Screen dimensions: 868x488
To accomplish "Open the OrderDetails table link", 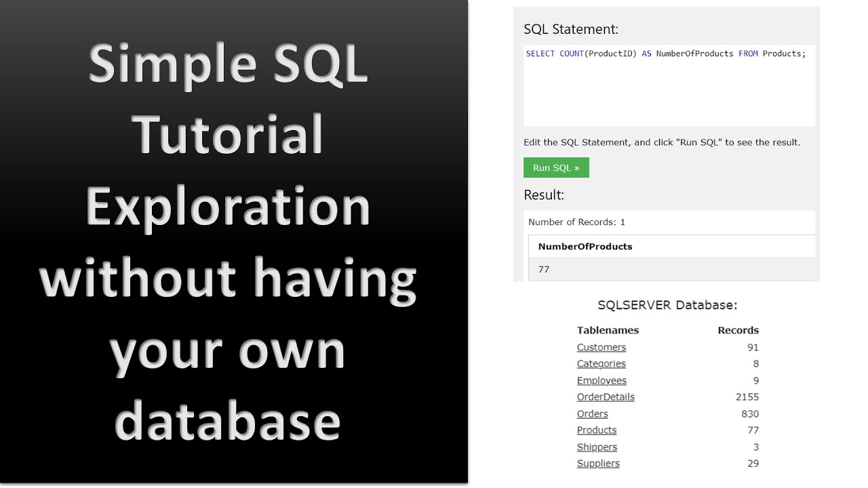I will (x=606, y=397).
